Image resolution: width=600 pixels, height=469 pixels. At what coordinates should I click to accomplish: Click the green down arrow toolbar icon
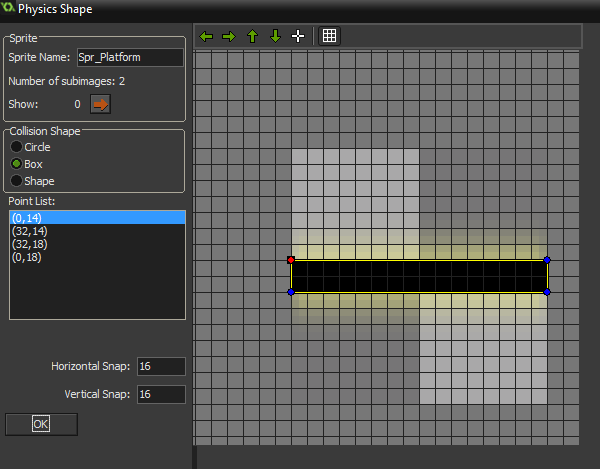pyautogui.click(x=275, y=36)
